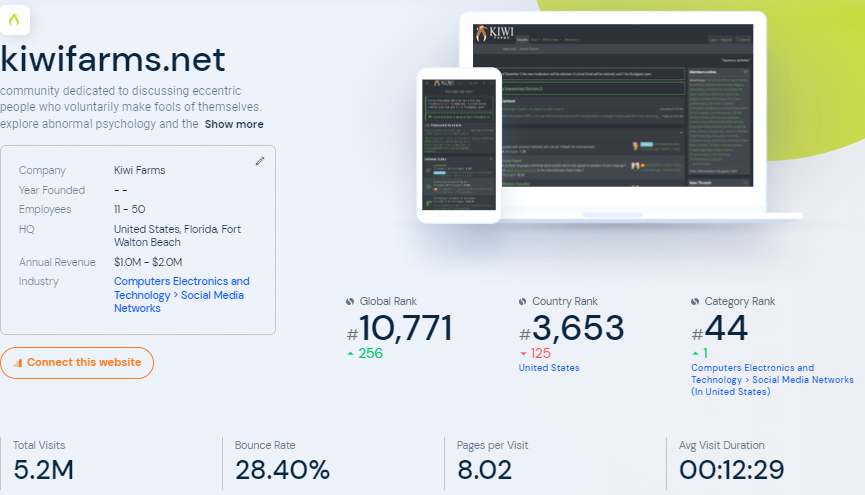Click the info icon beside Global Rank
The image size is (865, 495).
tap(350, 301)
